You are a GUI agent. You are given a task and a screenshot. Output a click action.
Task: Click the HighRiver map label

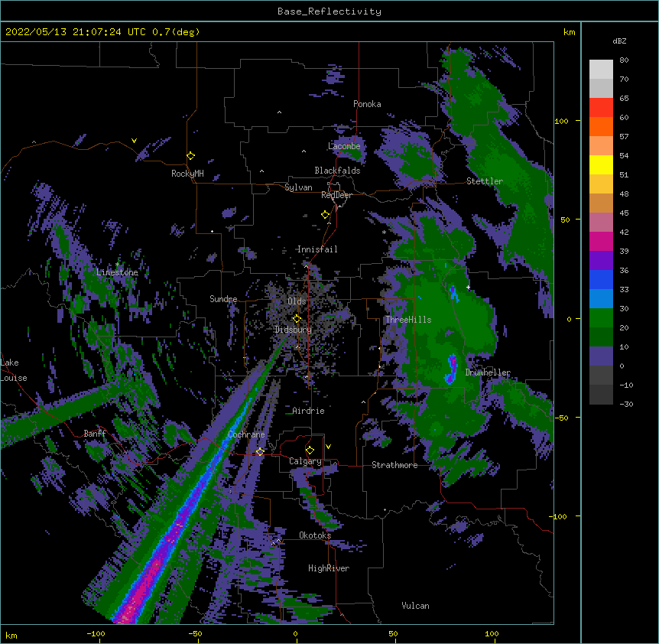click(329, 568)
